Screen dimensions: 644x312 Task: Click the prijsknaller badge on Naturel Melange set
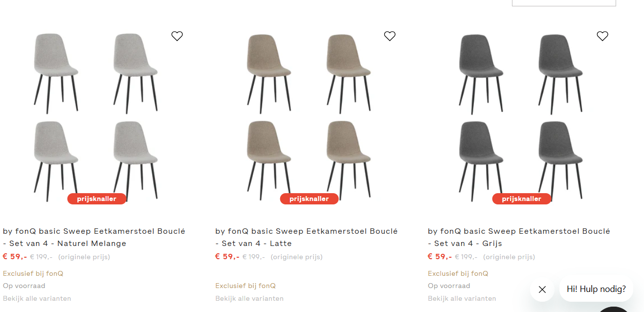click(x=97, y=199)
